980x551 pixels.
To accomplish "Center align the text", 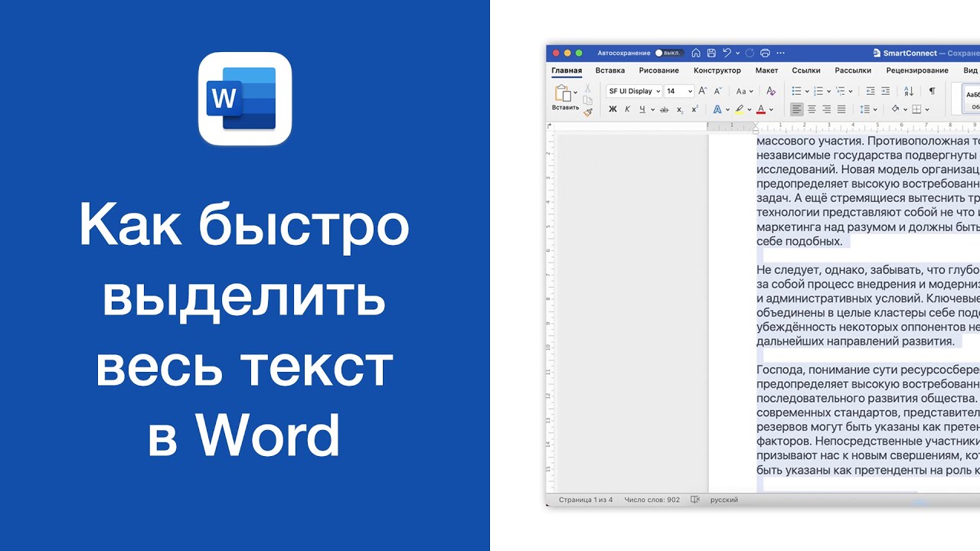I will tap(812, 109).
